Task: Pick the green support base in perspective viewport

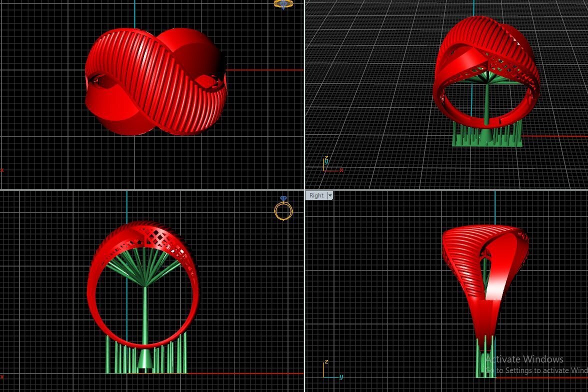Action: coord(486,140)
